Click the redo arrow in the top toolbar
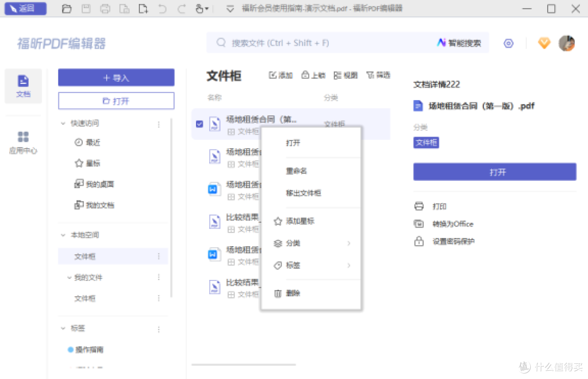This screenshot has width=588, height=379. click(x=181, y=9)
